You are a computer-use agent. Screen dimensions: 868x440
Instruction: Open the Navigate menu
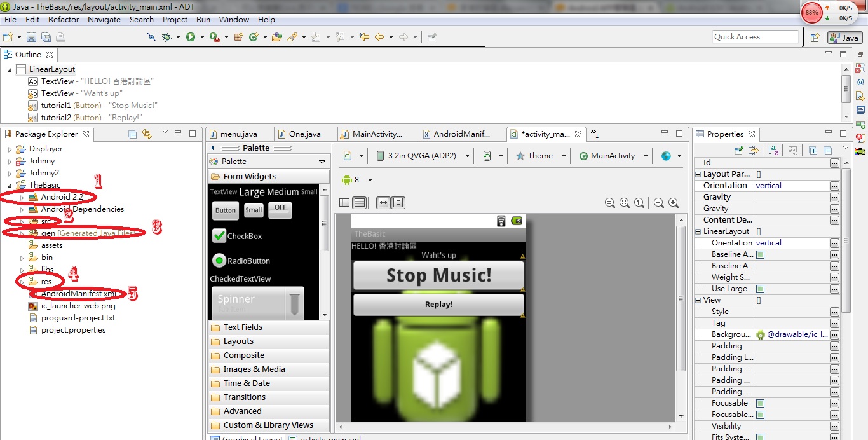point(104,20)
